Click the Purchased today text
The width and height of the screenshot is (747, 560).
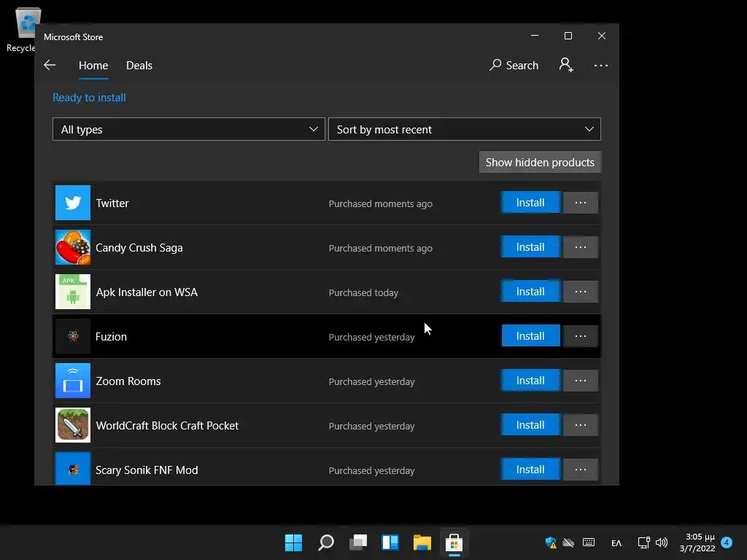pos(363,293)
